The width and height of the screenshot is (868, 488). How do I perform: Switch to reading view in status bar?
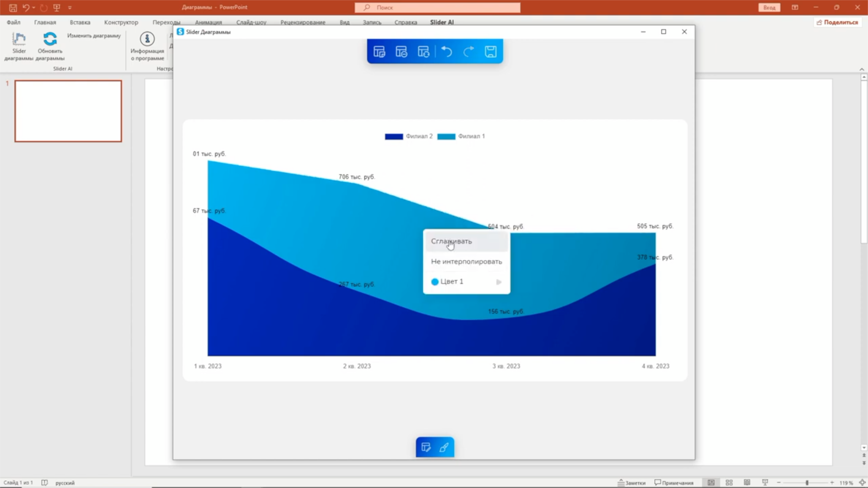(x=747, y=482)
